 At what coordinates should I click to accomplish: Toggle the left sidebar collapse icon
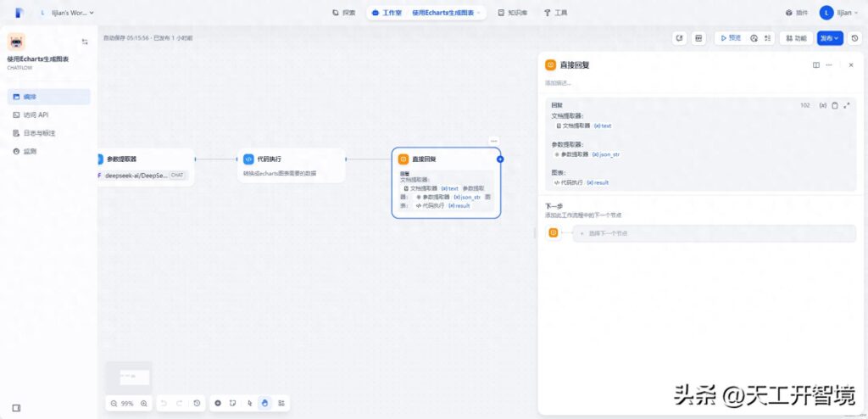16,408
